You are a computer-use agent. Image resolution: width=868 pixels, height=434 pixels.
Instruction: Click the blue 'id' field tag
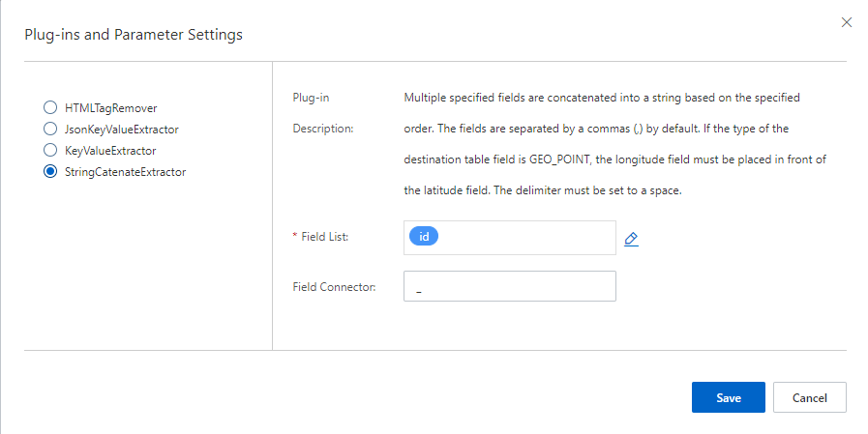click(424, 237)
